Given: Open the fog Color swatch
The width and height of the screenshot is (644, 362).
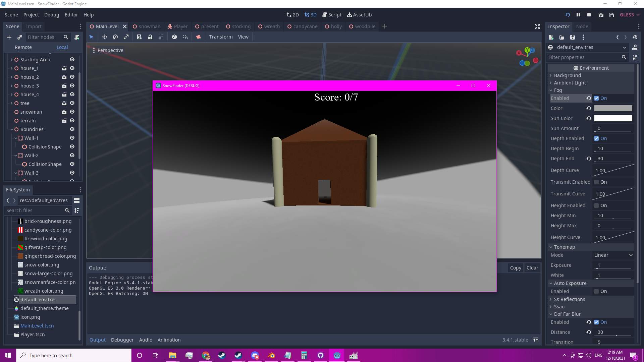Looking at the screenshot, I should 613,108.
